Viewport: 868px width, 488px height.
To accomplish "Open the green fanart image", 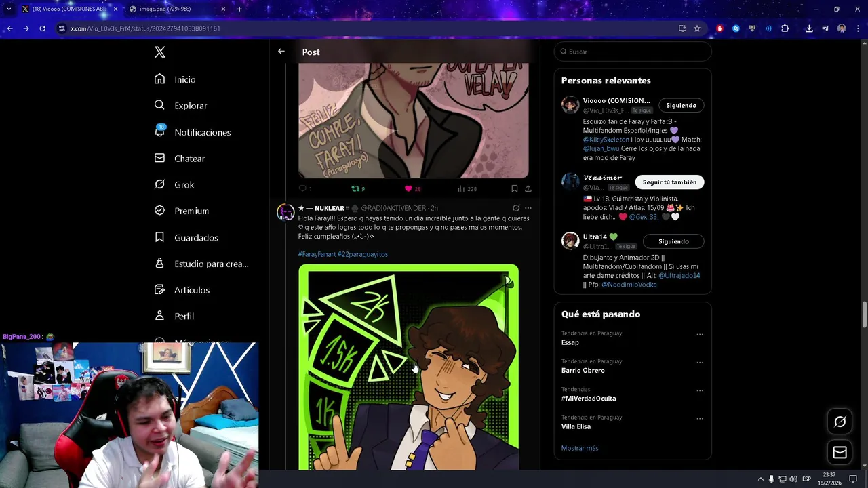I will click(x=408, y=367).
